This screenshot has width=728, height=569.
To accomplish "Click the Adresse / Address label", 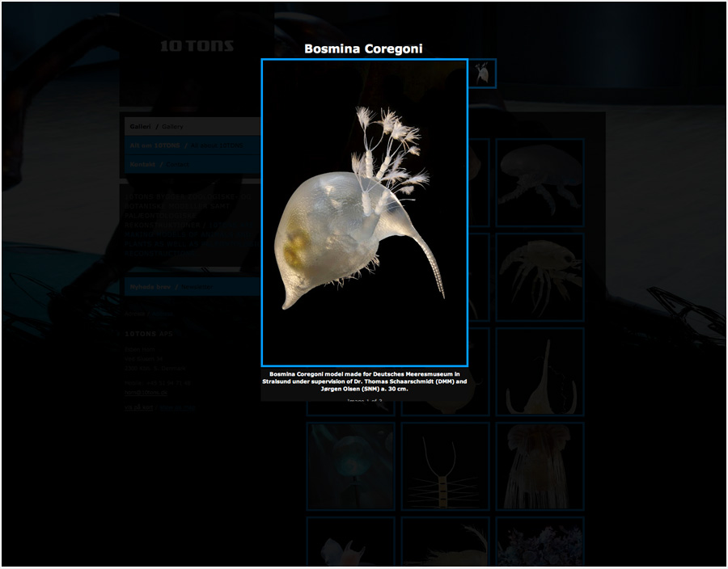I will click(149, 314).
